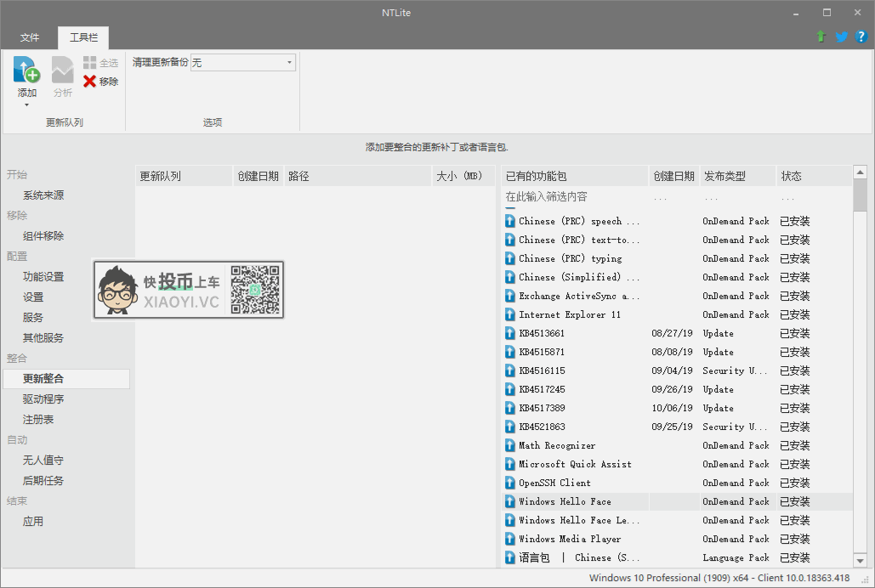Click the 在此输入筛选内容 filter field
The width and height of the screenshot is (875, 588).
tap(575, 197)
